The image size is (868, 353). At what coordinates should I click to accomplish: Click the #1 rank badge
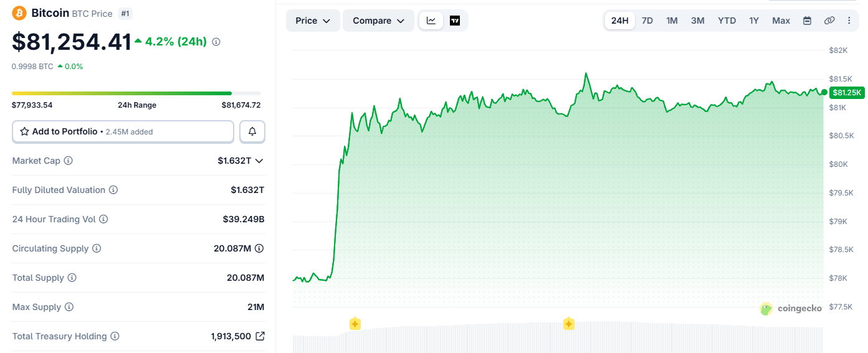(125, 14)
